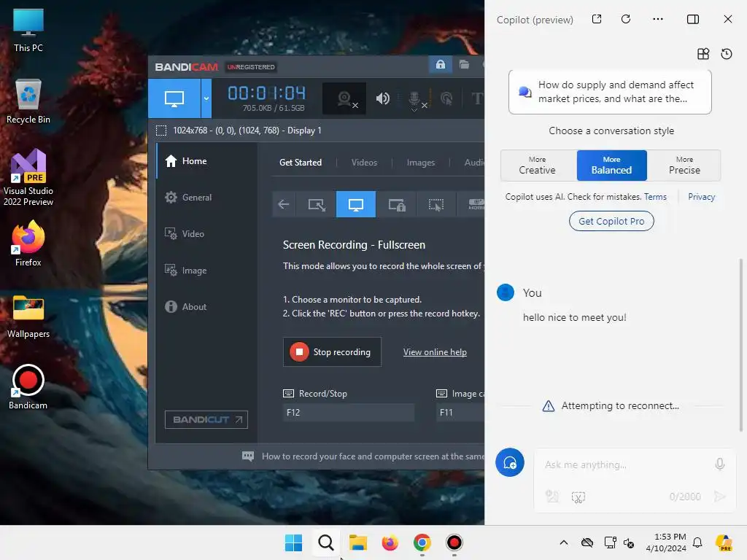The image size is (747, 560).
Task: Select around mouse recording mode icon
Action: tap(436, 204)
